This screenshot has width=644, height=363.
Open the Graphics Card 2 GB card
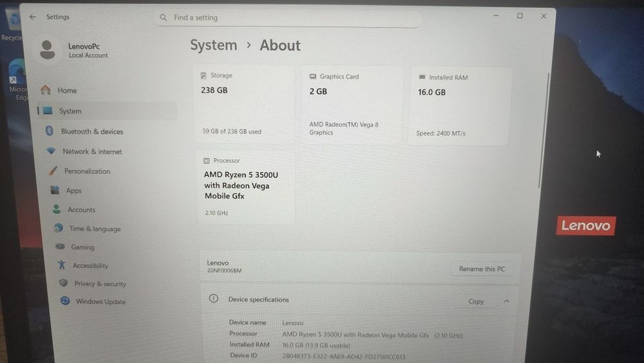352,105
